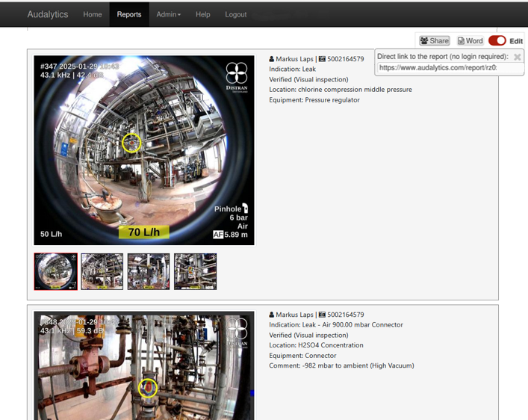This screenshot has width=528, height=420.
Task: Click 'Verified (Visual inspection)' in the #348 entry
Action: 308,336
